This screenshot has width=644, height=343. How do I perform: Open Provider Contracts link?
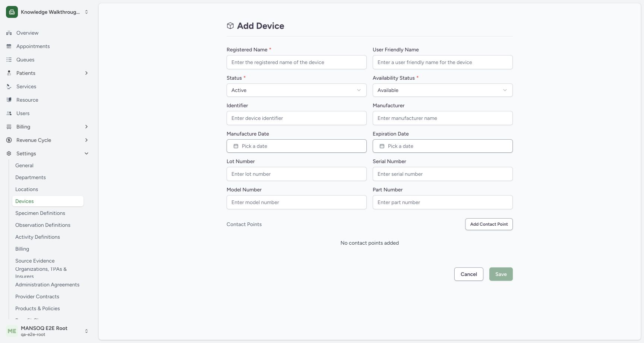tap(48, 296)
